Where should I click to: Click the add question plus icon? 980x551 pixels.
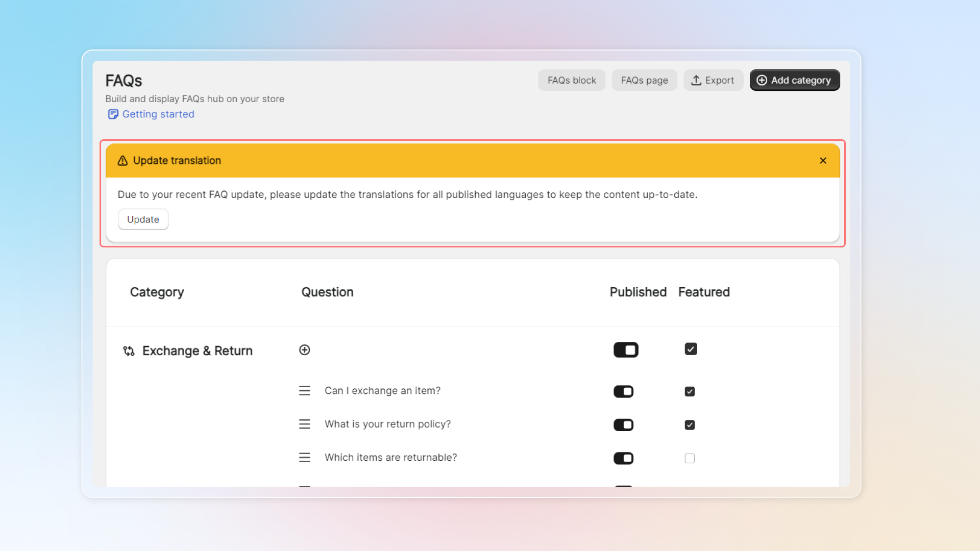(x=304, y=350)
